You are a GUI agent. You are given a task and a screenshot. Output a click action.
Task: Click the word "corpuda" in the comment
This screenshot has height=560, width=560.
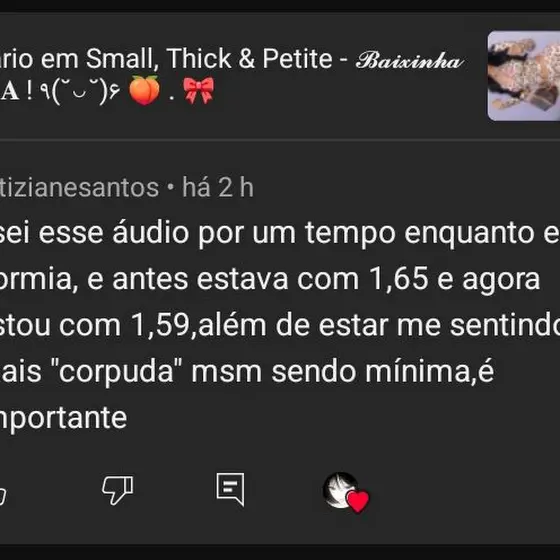[117, 371]
